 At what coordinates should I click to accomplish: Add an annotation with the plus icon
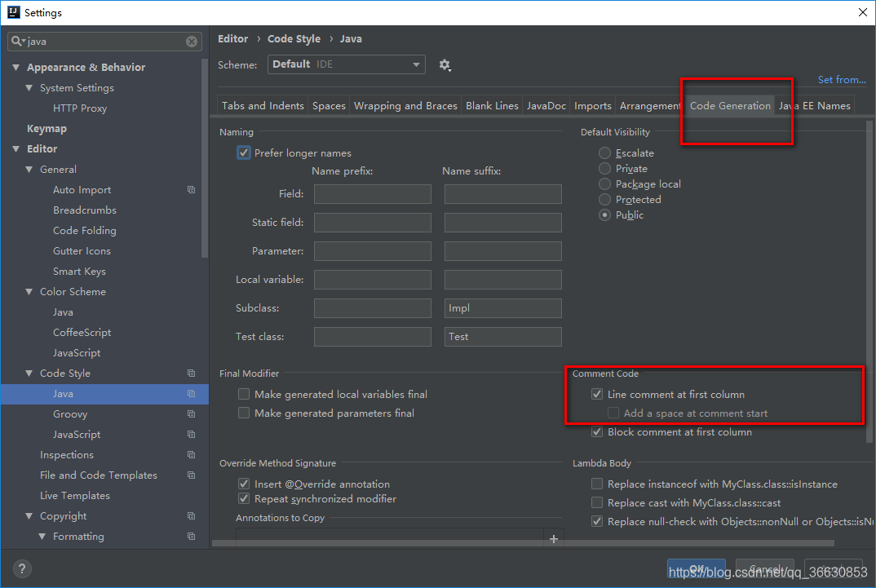(x=554, y=539)
